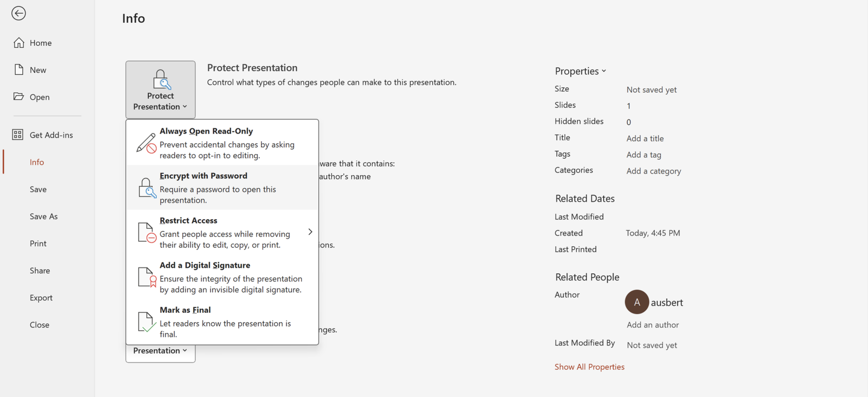Click the ausbert author avatar
Image resolution: width=868 pixels, height=397 pixels.
636,302
